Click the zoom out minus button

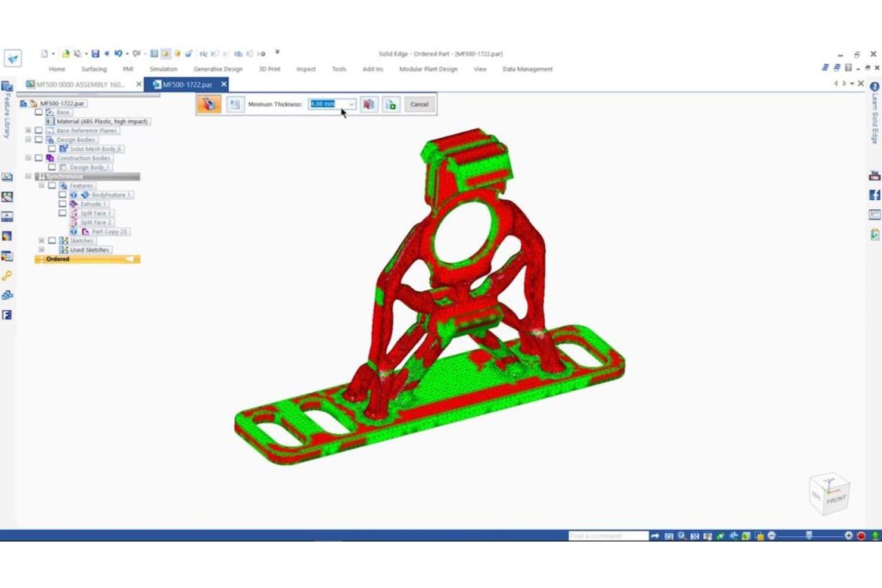(772, 536)
